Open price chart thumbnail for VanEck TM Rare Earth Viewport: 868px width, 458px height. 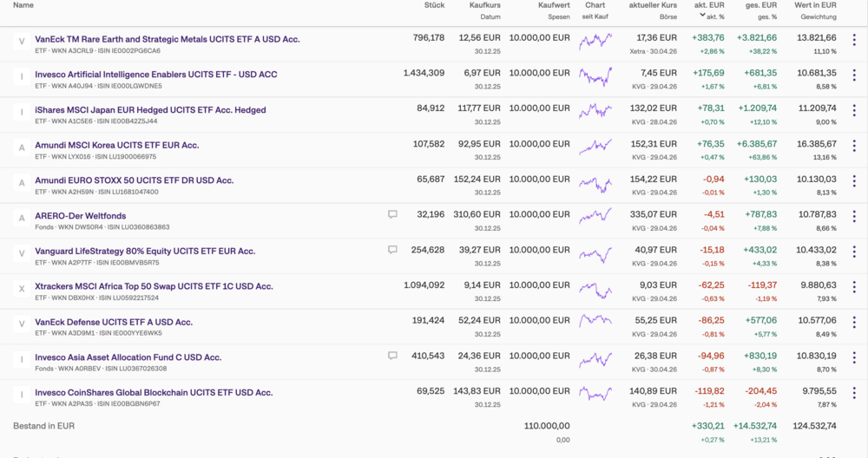[595, 42]
